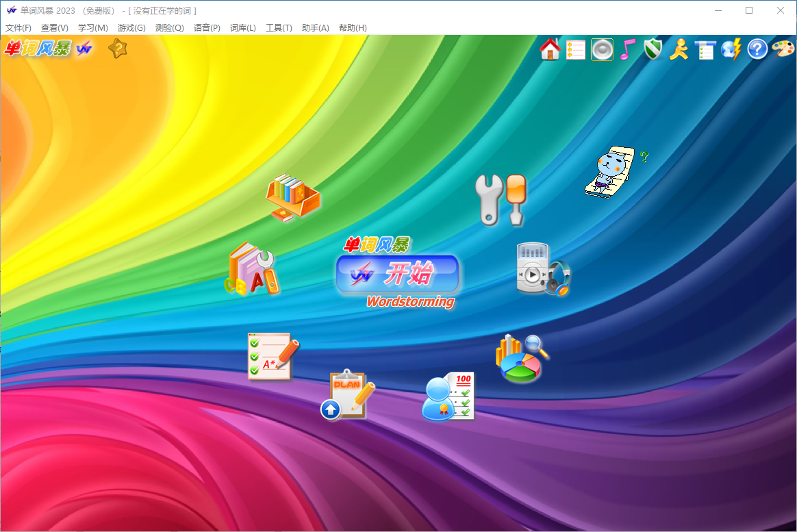797x532 pixels.
Task: Open the bookshelf word library icon
Action: point(293,197)
